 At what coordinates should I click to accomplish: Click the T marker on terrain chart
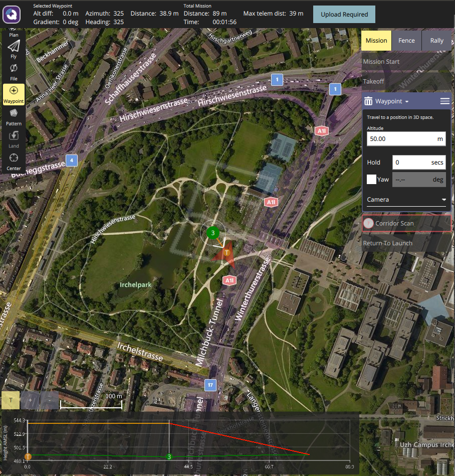point(28,456)
